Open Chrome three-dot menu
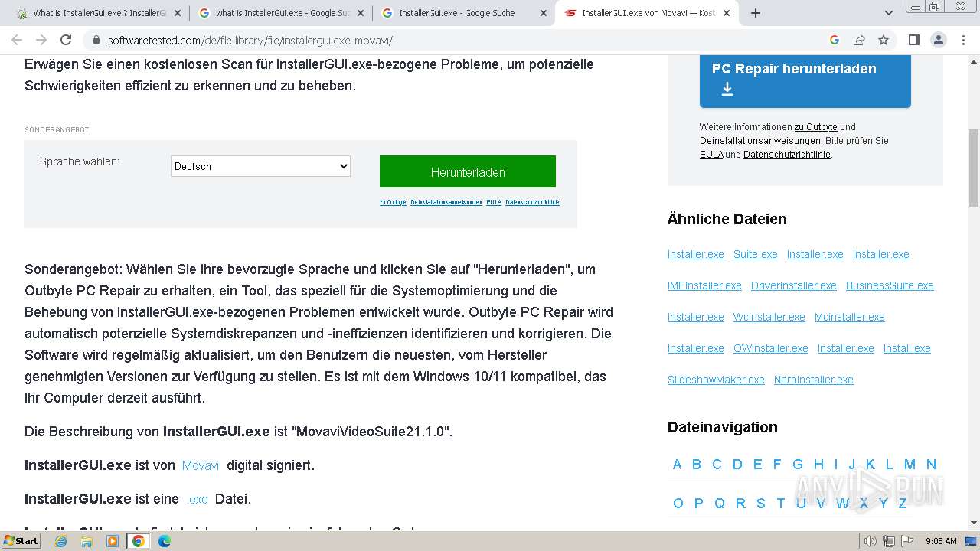Viewport: 980px width, 551px height. (x=962, y=40)
